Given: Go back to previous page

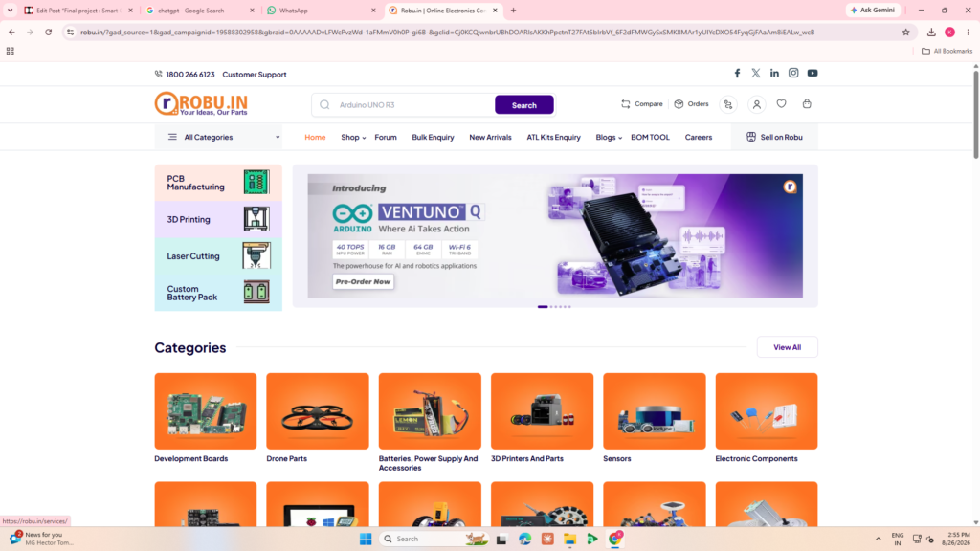Looking at the screenshot, I should [11, 32].
